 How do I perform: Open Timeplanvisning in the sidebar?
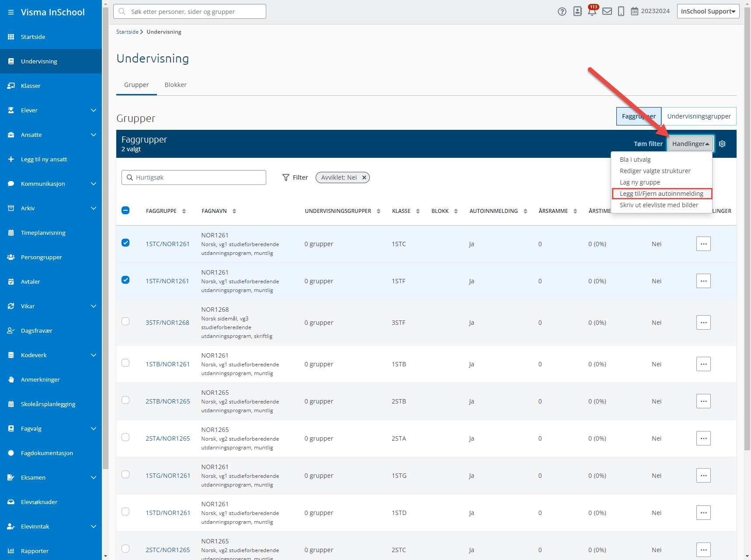(x=51, y=233)
